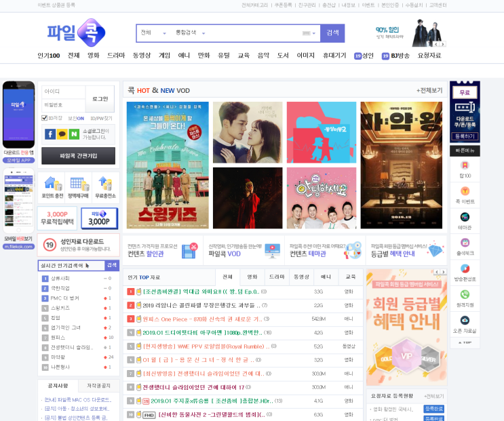Open the 동상이몽2 thumbnail
Image resolution: width=504 pixels, height=421 pixels.
(322, 132)
